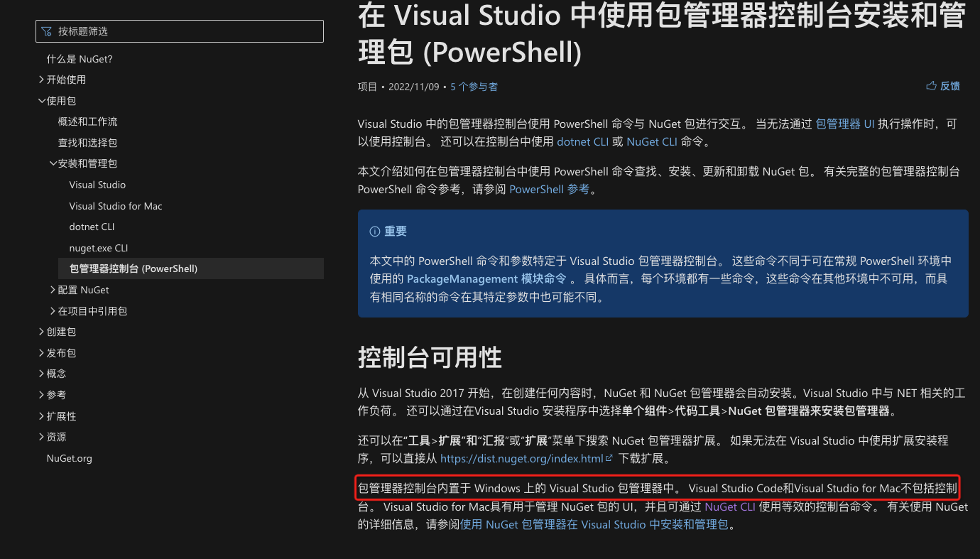The width and height of the screenshot is (980, 559).
Task: Select Visual Studio for Mac sidebar entry
Action: tap(116, 206)
